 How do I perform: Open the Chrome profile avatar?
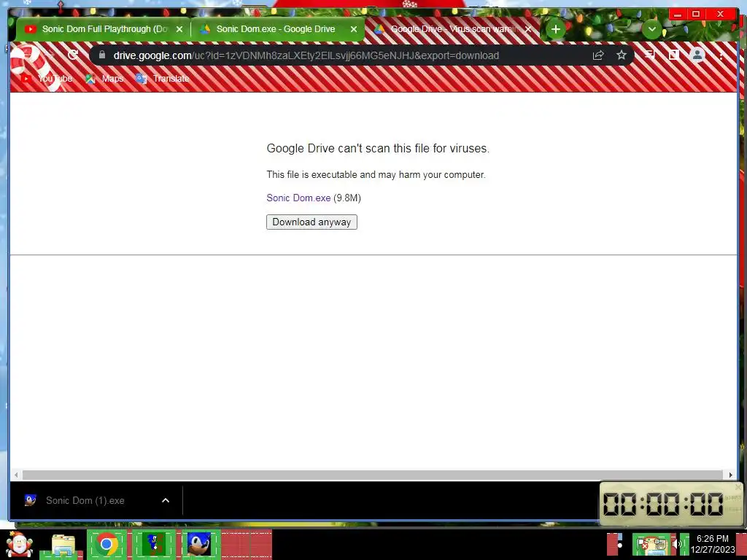697,55
